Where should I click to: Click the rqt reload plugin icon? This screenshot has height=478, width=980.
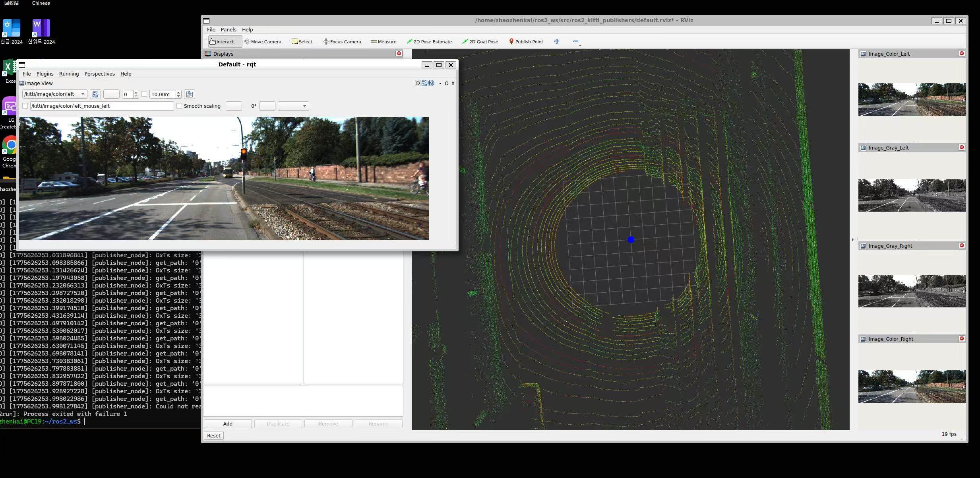pos(424,83)
